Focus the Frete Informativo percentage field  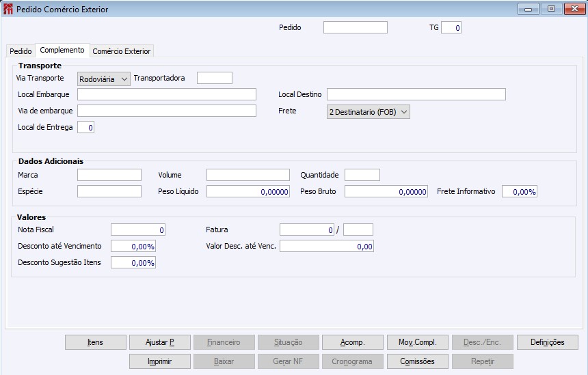tap(520, 191)
